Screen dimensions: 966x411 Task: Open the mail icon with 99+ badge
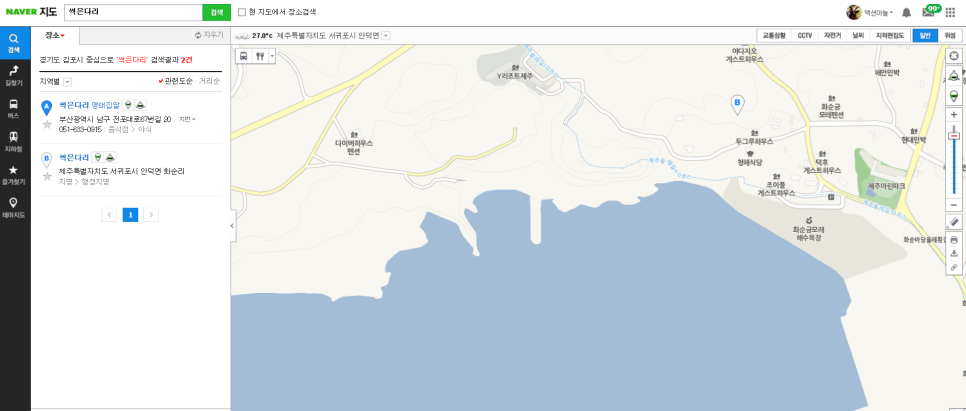(929, 12)
